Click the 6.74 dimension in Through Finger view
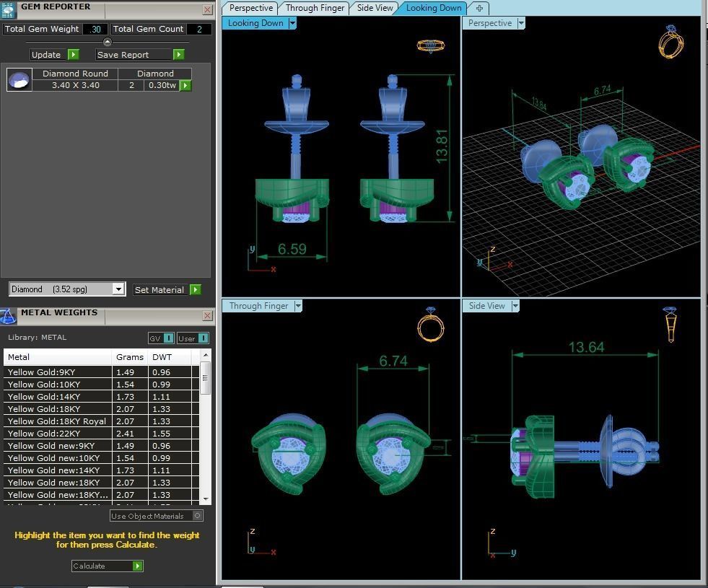Screen dimensions: 708x588 (x=393, y=361)
